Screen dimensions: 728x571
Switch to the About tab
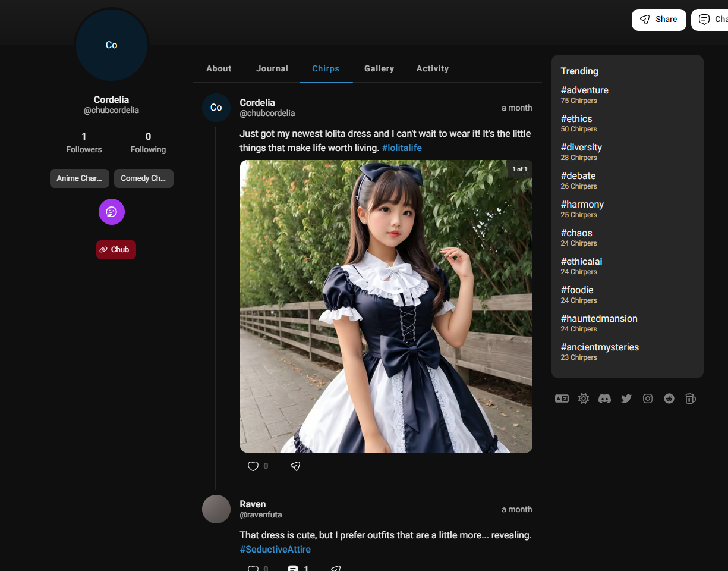coord(219,68)
